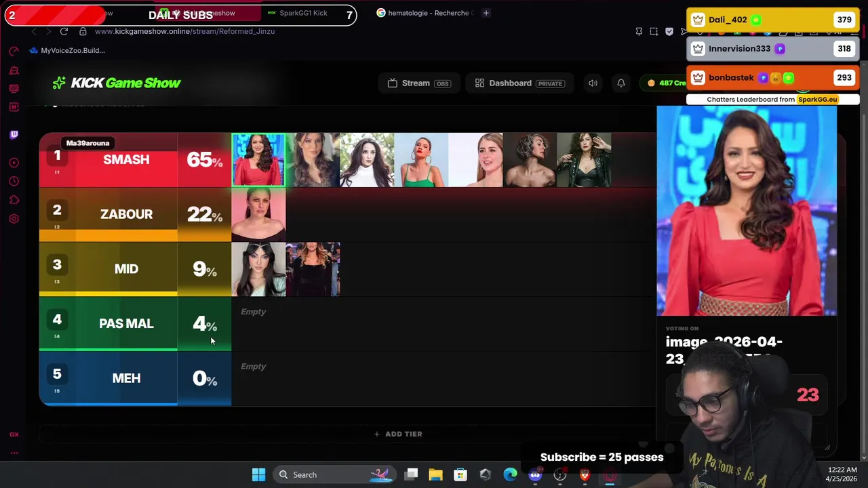Open the sidebar player icon

[x=14, y=163]
